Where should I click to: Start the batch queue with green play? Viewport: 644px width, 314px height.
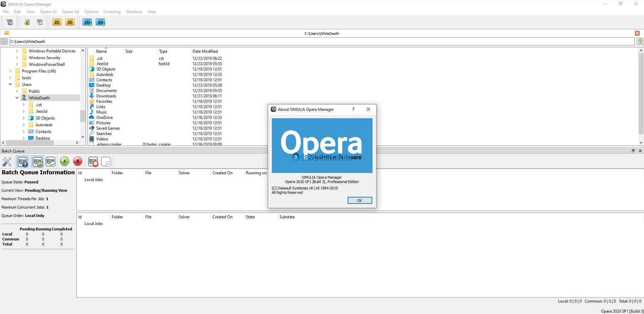(65, 161)
